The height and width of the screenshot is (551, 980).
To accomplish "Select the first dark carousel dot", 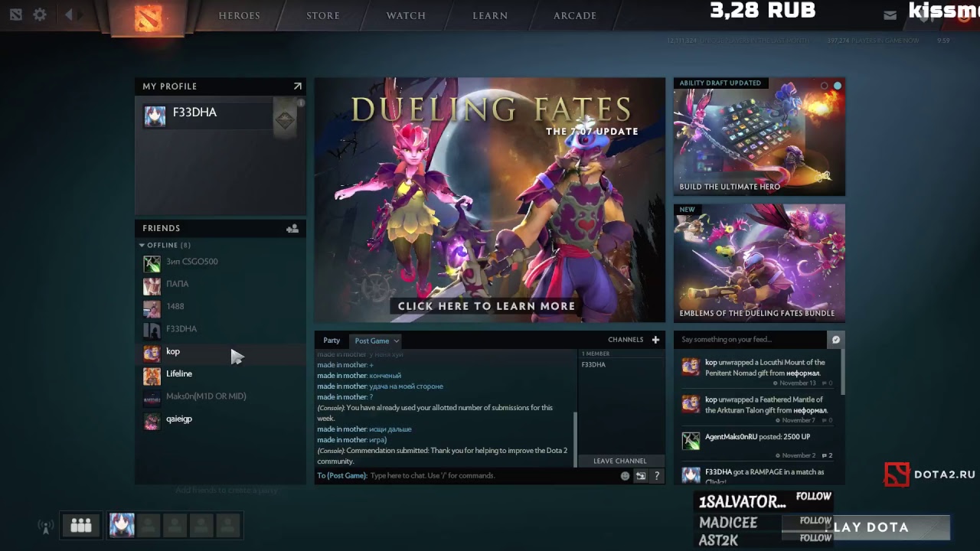I will [825, 86].
